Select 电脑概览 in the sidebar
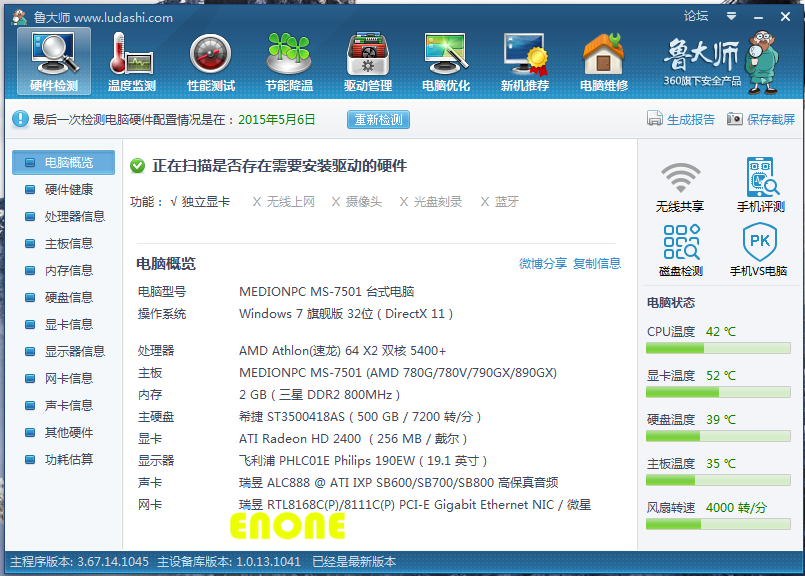This screenshot has width=805, height=576. pyautogui.click(x=64, y=162)
